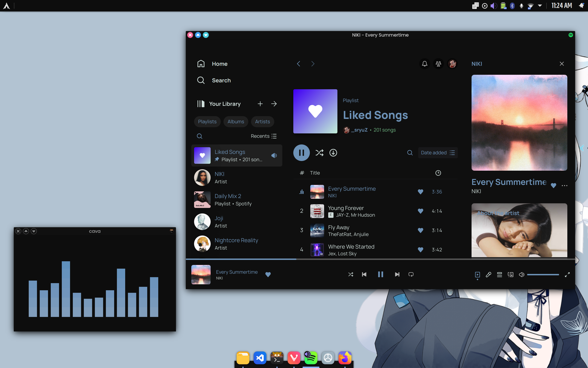Open Daily Mix 2 playlist
The width and height of the screenshot is (588, 368).
pos(237,200)
